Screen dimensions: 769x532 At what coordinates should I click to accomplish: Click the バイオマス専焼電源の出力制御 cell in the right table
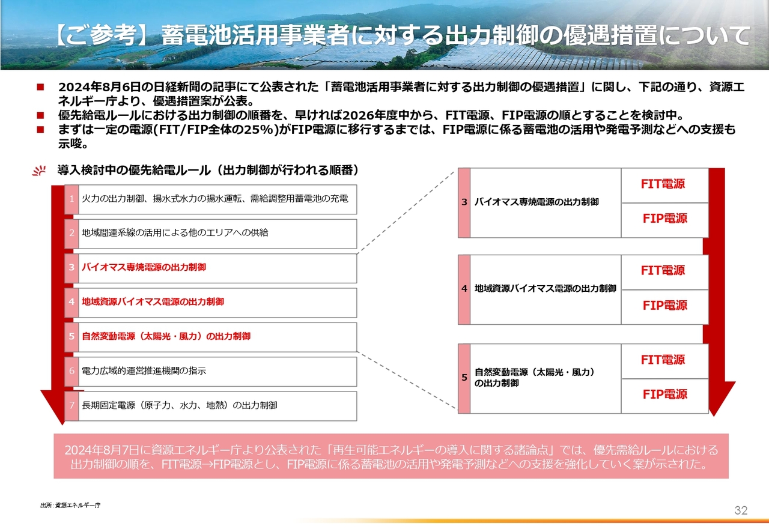(546, 203)
